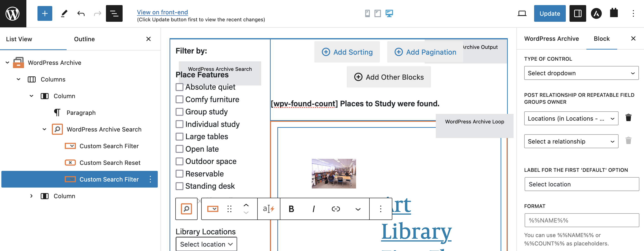Close the List View panel
The height and width of the screenshot is (251, 644).
tap(149, 39)
